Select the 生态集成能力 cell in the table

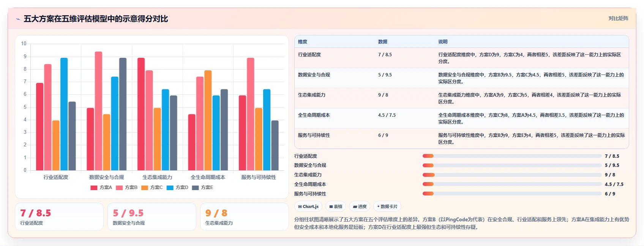(x=312, y=95)
